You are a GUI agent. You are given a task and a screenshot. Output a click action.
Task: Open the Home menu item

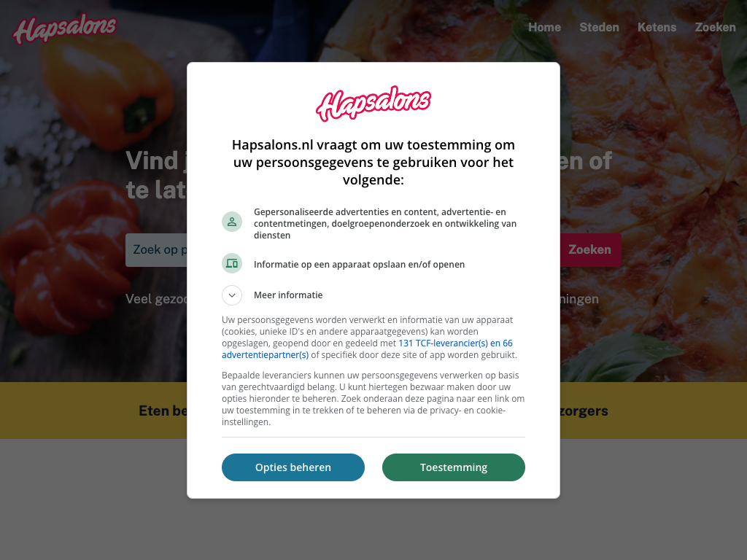click(x=544, y=28)
